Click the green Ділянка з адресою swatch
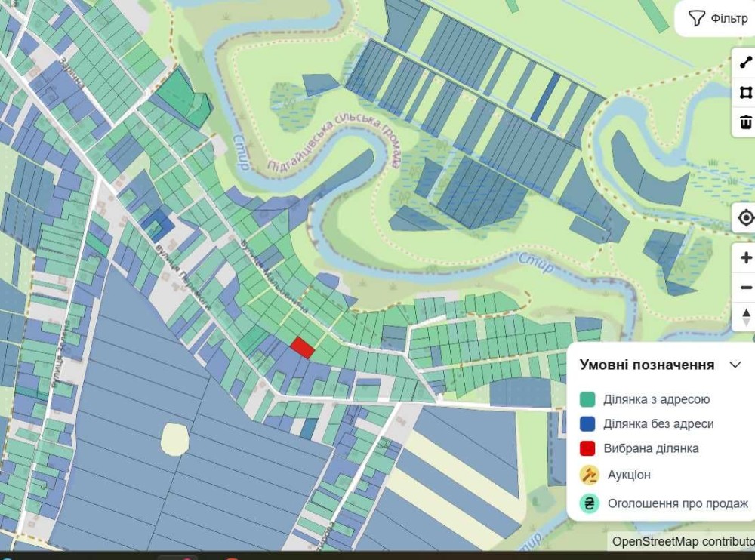 (587, 399)
